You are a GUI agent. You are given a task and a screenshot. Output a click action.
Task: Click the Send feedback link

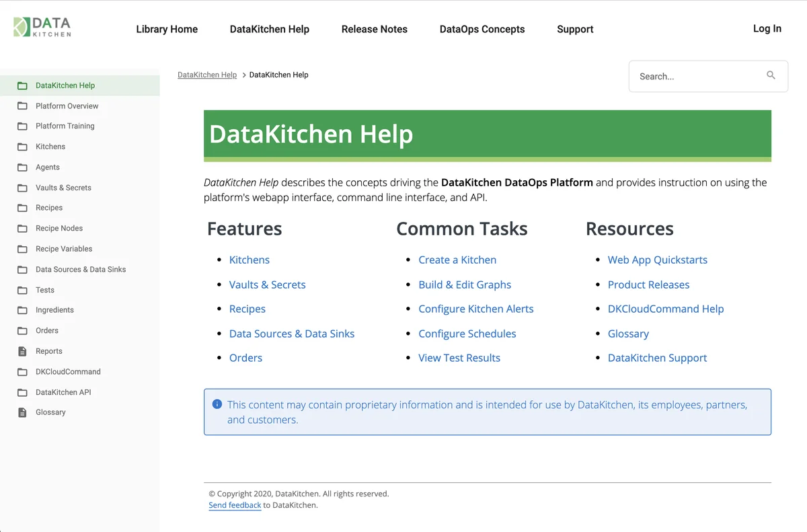(x=235, y=505)
